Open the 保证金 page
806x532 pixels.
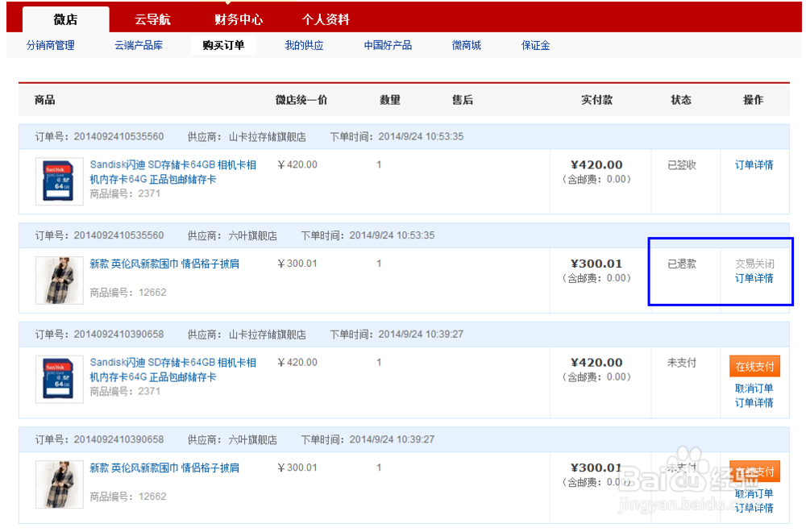[535, 45]
